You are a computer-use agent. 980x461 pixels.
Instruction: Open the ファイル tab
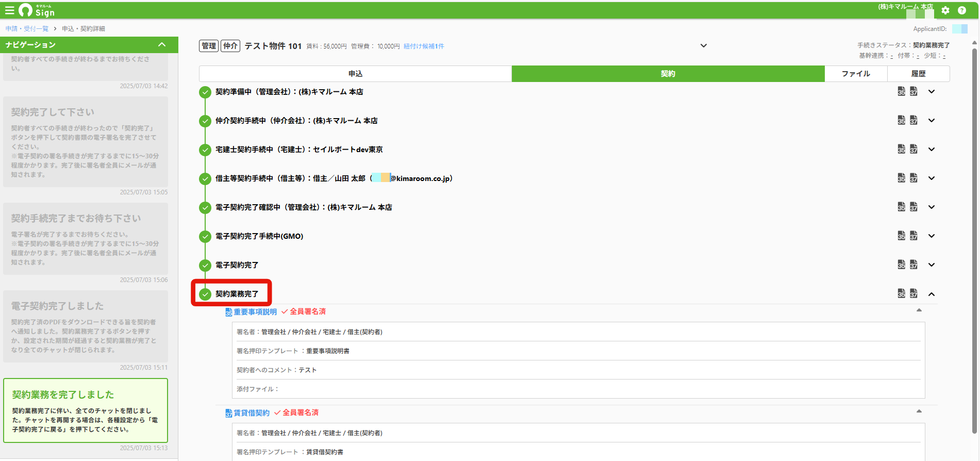point(856,74)
